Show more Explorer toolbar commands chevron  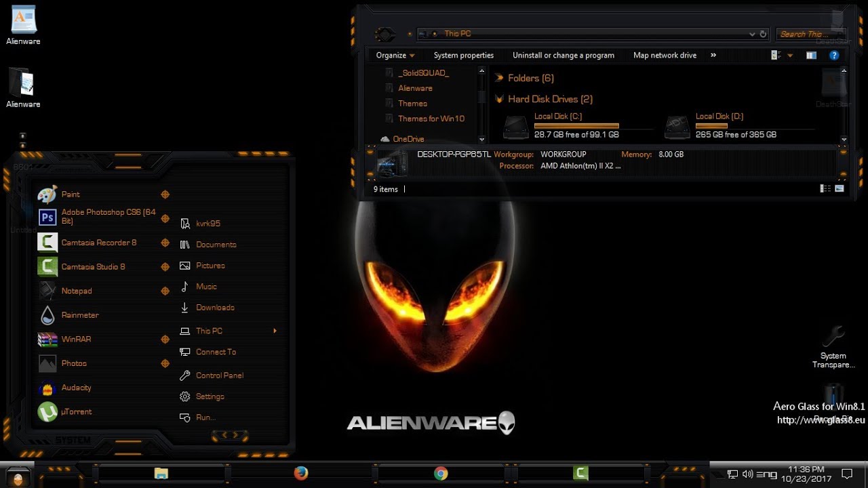713,56
